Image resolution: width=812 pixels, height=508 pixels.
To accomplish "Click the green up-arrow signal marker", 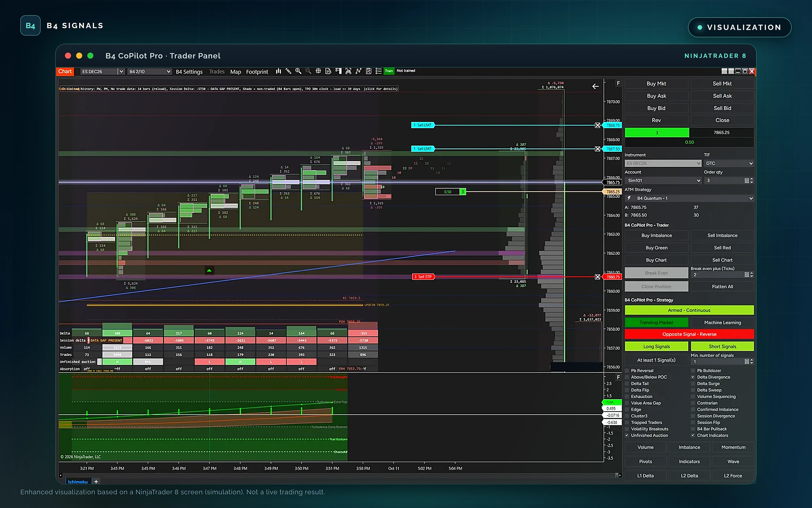I will pos(209,270).
